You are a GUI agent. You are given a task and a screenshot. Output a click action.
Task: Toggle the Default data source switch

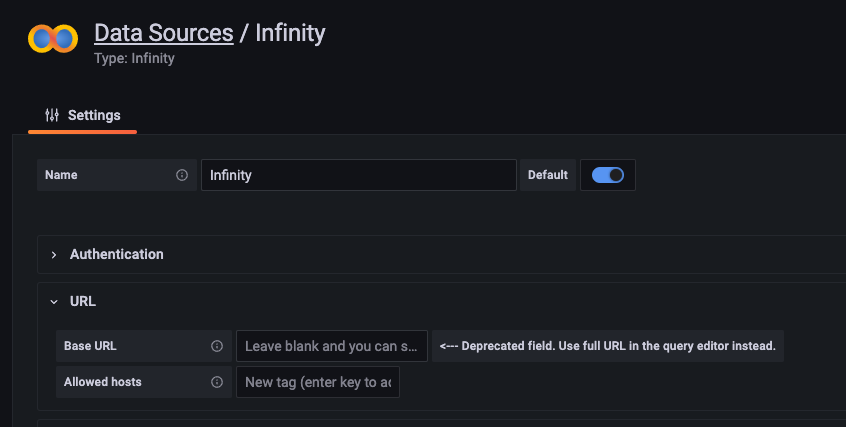point(608,175)
